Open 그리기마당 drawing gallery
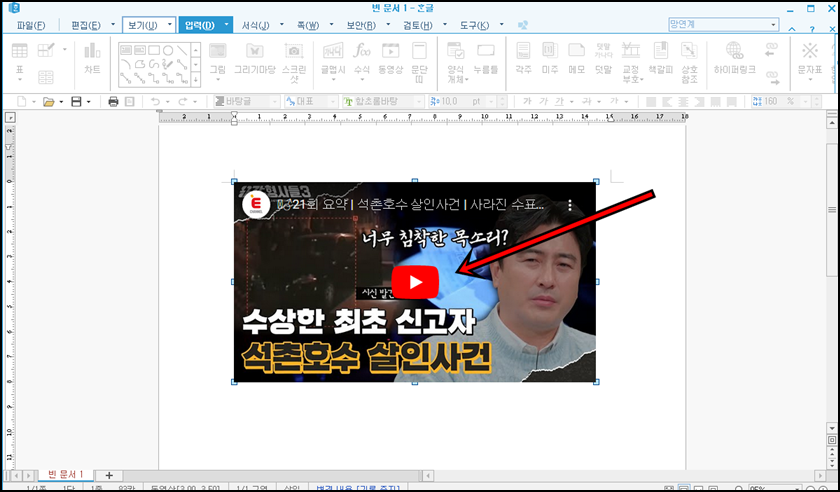This screenshot has height=492, width=840. coord(254,58)
